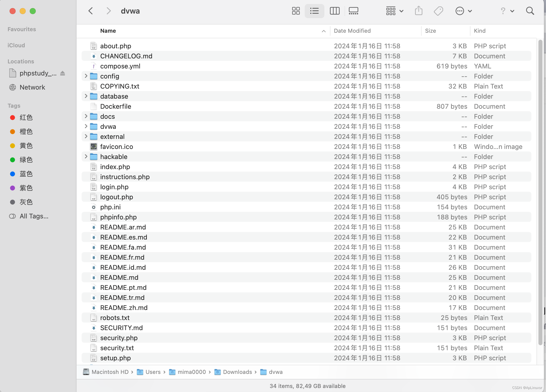Screen dimensions: 546x392
Task: Select the red 红色 tag
Action: (x=26, y=117)
